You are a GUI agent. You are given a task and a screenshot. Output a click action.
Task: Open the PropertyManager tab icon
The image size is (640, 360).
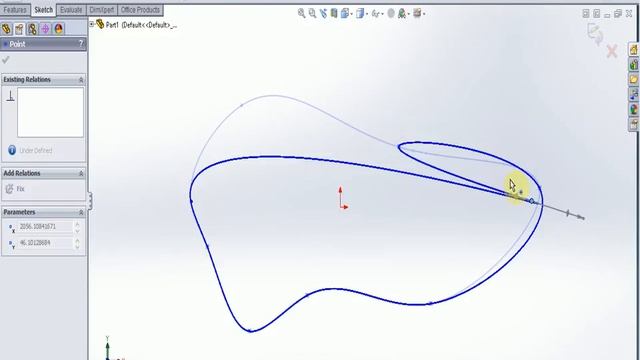click(x=19, y=29)
